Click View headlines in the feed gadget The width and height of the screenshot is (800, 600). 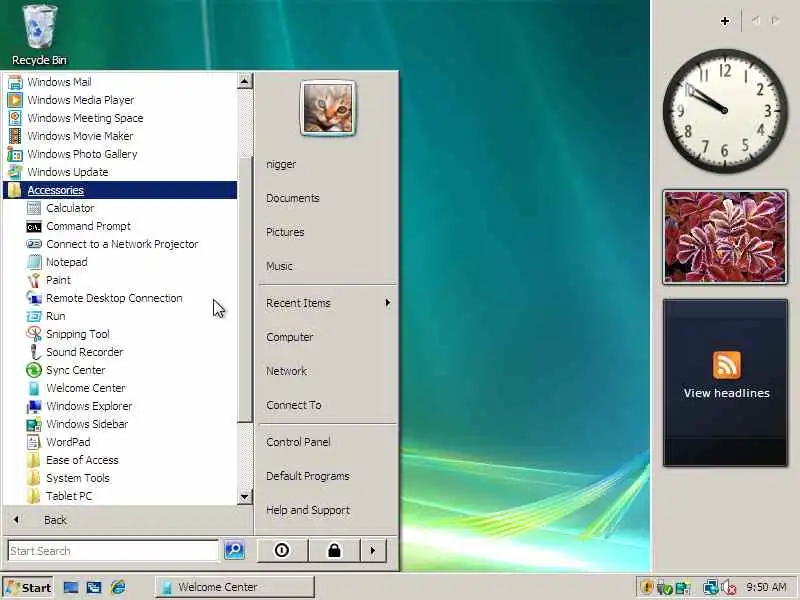click(x=726, y=393)
